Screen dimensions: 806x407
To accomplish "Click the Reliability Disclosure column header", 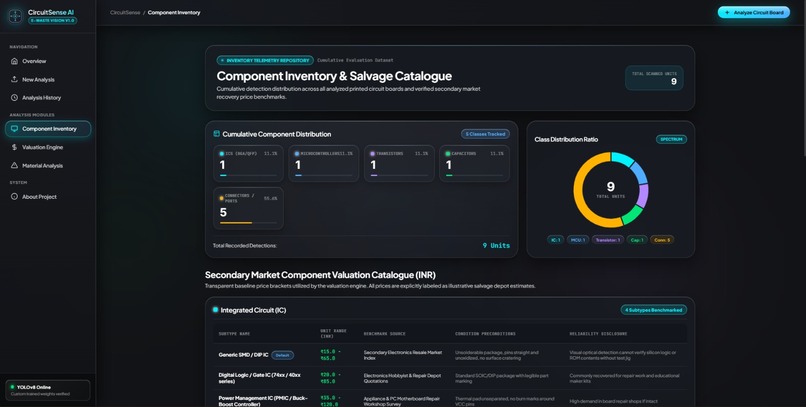I will pos(598,334).
